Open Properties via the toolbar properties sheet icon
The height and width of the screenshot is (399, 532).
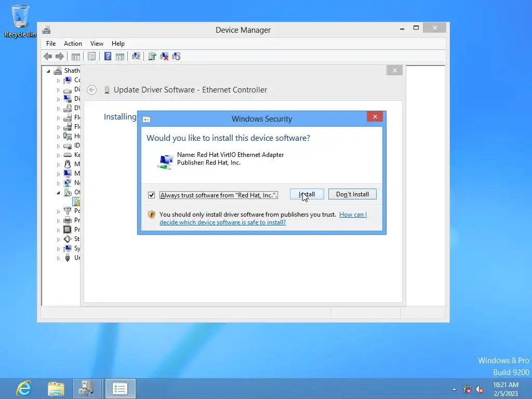(91, 56)
